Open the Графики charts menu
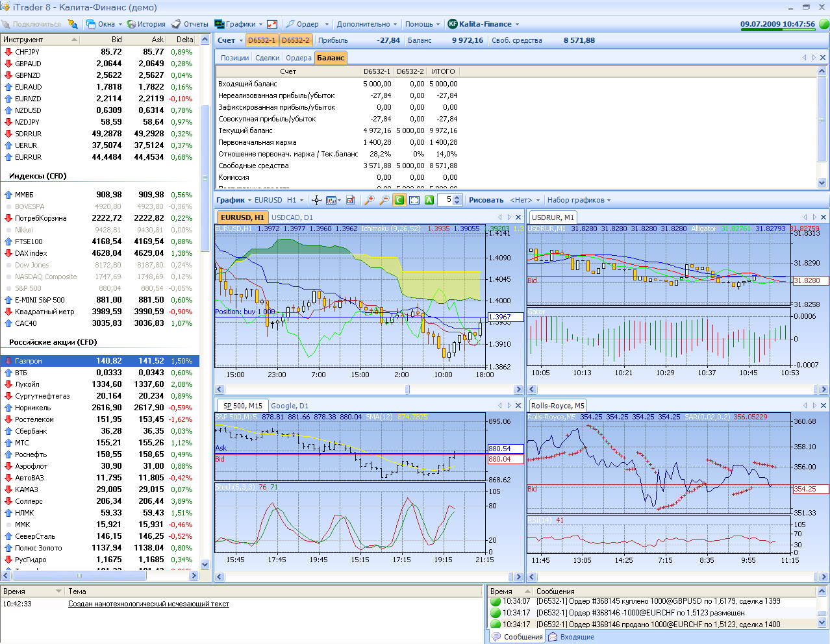Image resolution: width=830 pixels, height=644 pixels. pos(238,24)
